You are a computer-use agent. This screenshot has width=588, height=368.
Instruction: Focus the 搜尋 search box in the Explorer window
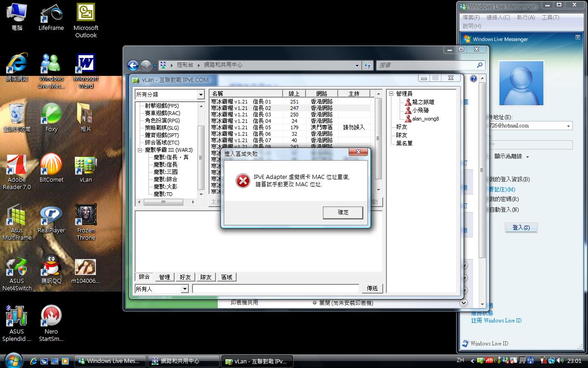pos(431,65)
